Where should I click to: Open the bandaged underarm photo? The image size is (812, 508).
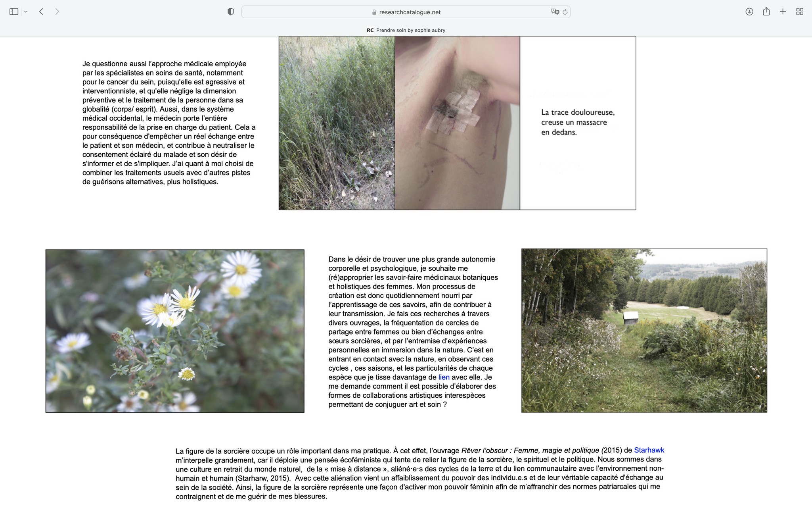point(457,123)
